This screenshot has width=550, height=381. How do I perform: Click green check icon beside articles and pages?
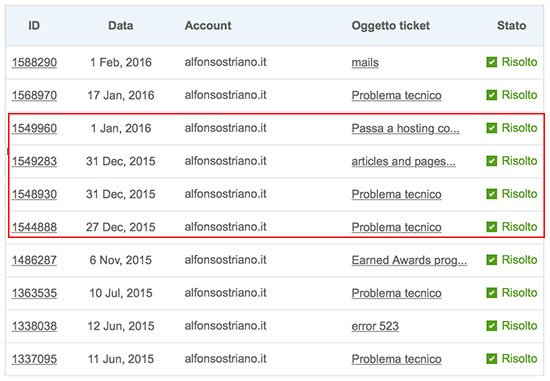click(491, 161)
